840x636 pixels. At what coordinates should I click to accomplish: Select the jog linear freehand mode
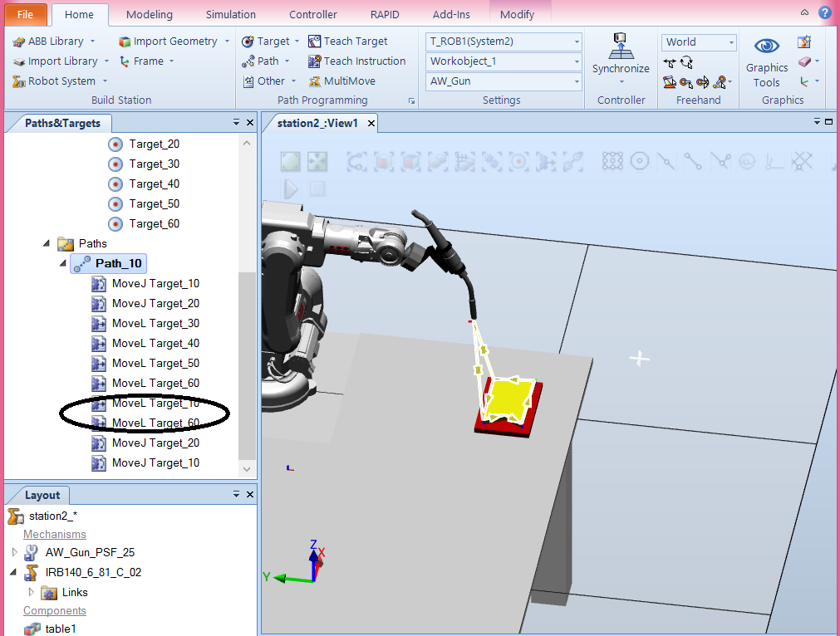[x=685, y=81]
